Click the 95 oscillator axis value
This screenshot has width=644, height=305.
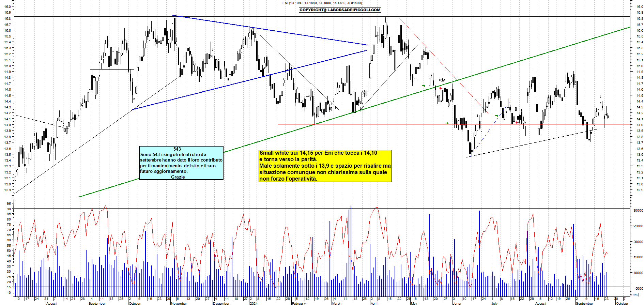(x=9, y=203)
